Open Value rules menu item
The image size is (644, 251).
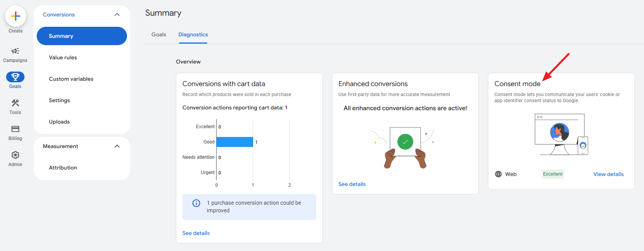coord(63,57)
